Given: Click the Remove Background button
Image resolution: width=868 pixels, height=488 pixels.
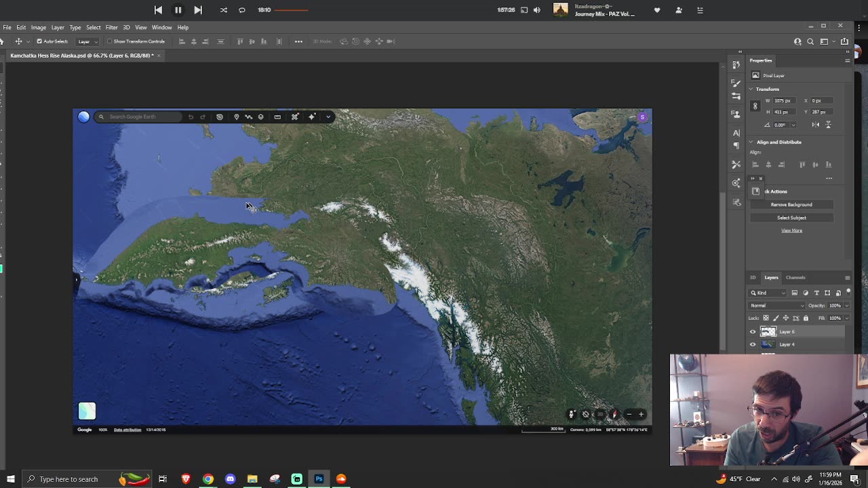Looking at the screenshot, I should (x=791, y=205).
